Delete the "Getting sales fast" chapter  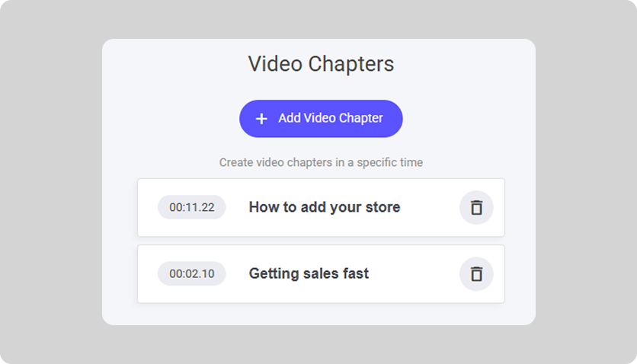[x=476, y=274]
